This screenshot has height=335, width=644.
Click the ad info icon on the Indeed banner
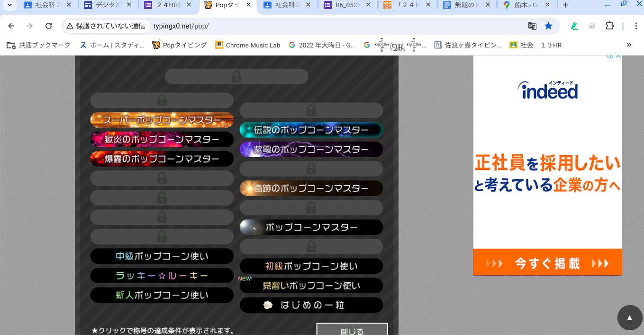point(611,56)
